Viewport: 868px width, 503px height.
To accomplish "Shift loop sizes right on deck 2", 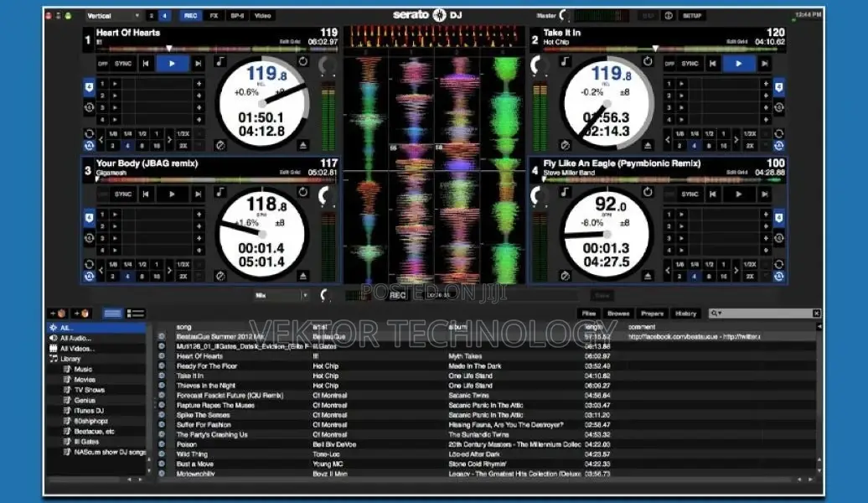I will point(736,140).
